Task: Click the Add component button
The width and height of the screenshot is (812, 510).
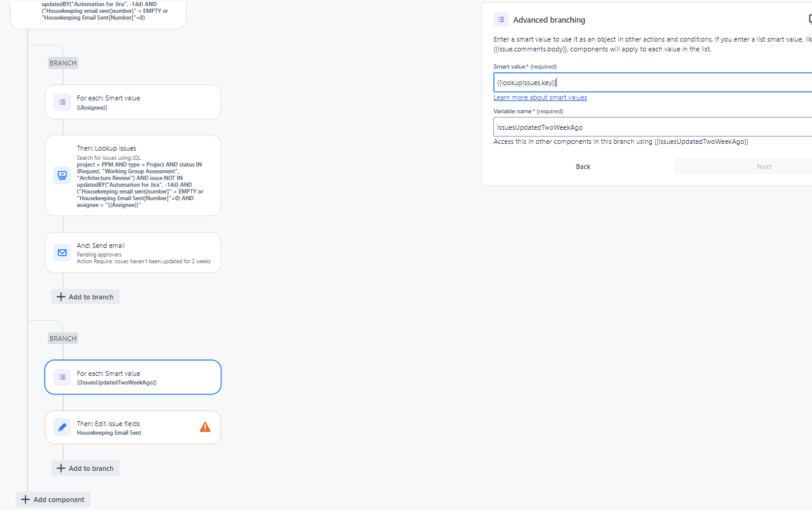Action: pyautogui.click(x=53, y=499)
